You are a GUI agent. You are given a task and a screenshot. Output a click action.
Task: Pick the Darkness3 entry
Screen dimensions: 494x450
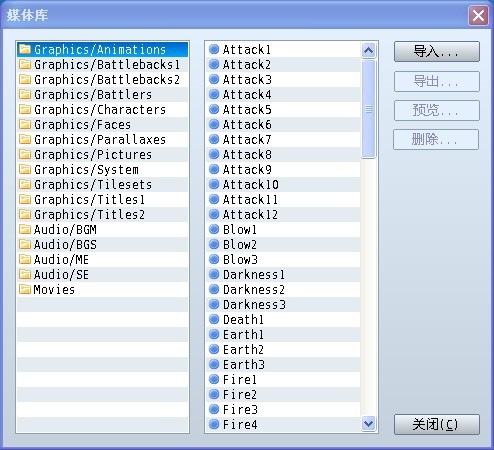tap(283, 304)
